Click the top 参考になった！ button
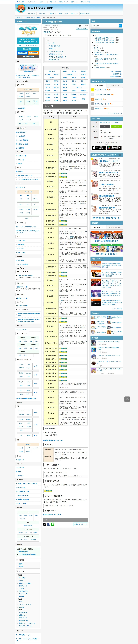This screenshot has width=138, height=644. tap(82, 29)
